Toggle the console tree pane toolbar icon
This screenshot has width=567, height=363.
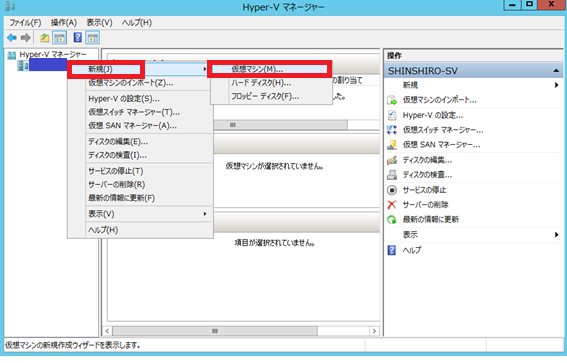60,38
